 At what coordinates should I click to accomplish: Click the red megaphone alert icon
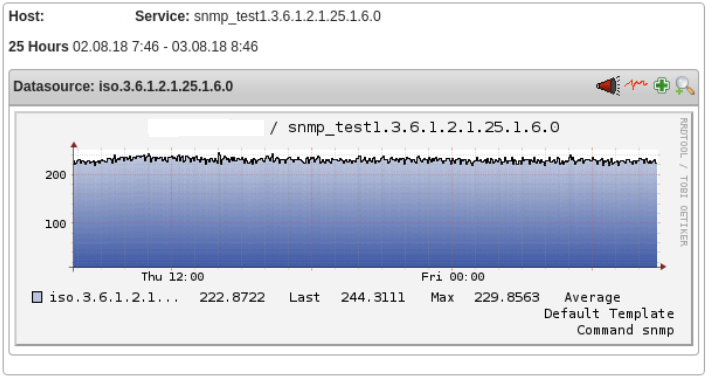[x=608, y=86]
